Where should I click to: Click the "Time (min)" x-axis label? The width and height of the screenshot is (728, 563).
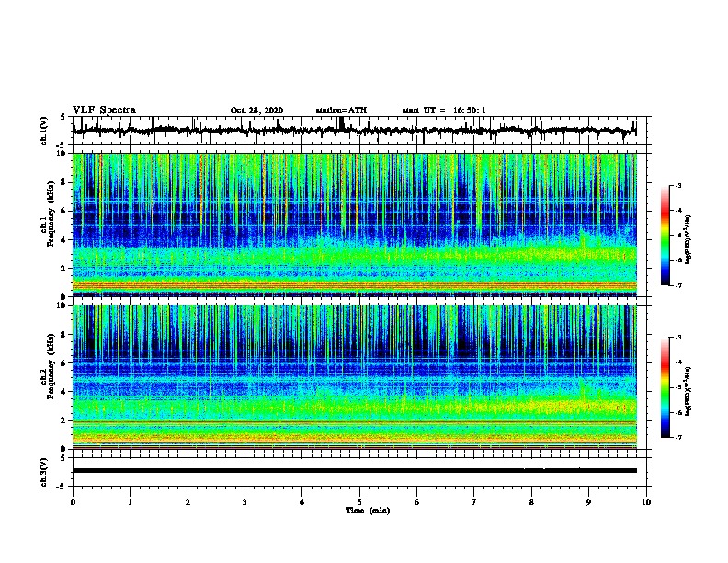[368, 511]
